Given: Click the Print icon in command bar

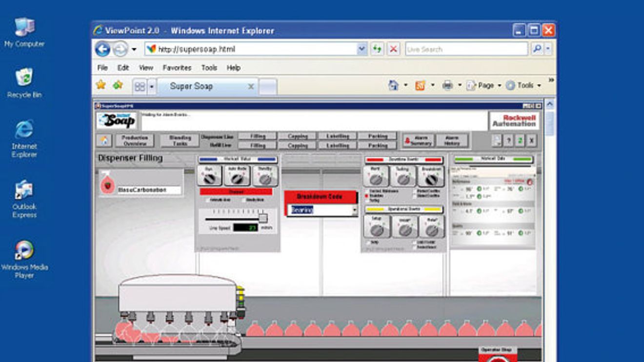Looking at the screenshot, I should pyautogui.click(x=447, y=85).
